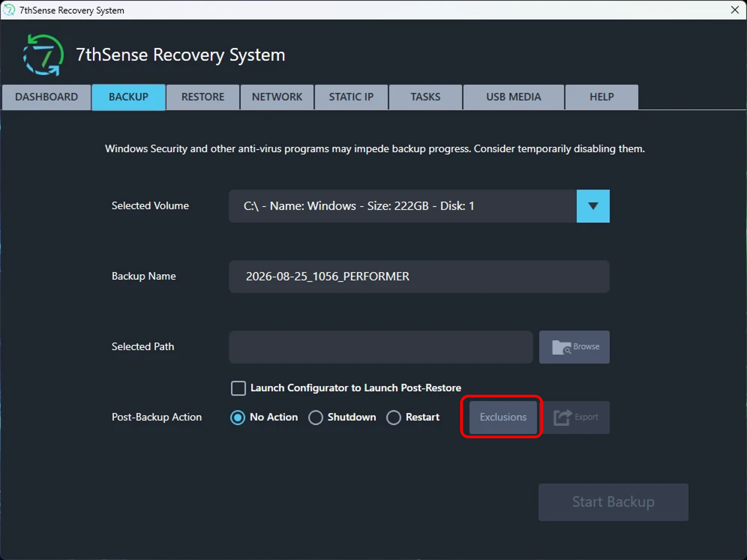Go to the STATIC IP tab

[351, 97]
